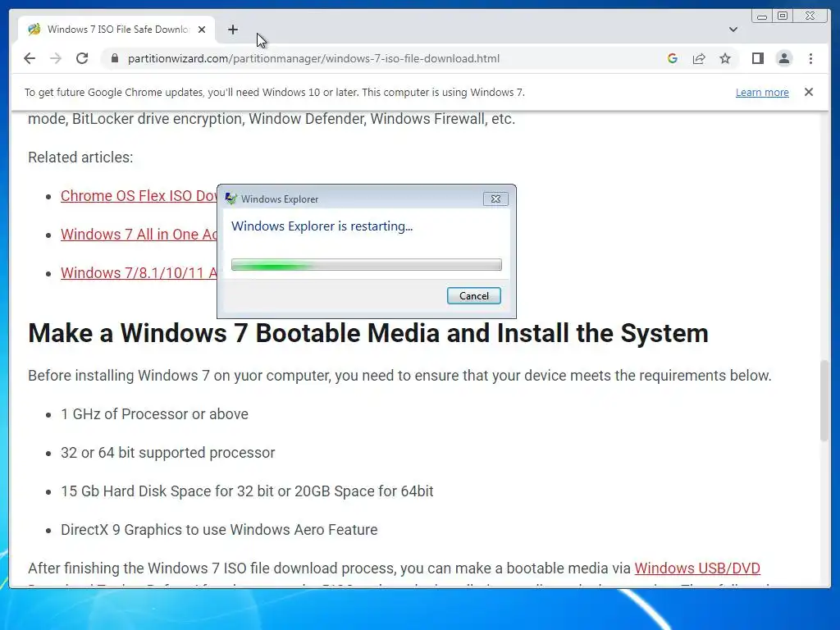Close the Windows Explorer dialog
This screenshot has height=630, width=840.
[495, 199]
